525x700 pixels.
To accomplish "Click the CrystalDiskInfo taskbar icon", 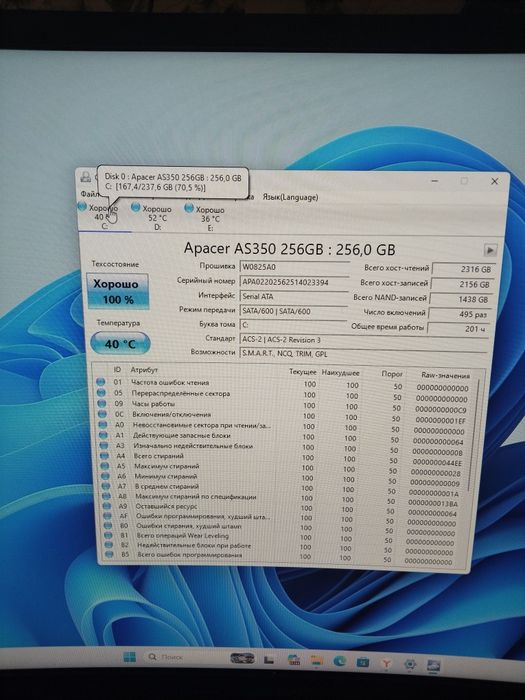I will tap(433, 665).
